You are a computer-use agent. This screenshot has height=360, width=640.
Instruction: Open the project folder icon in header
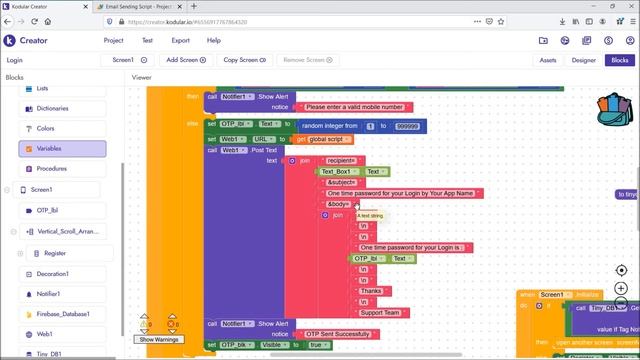[x=543, y=40]
